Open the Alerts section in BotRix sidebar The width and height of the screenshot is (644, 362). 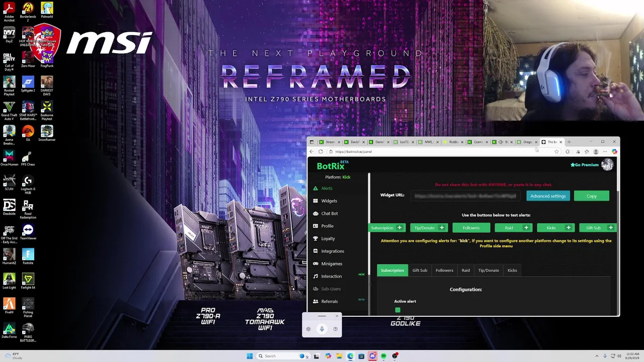click(x=327, y=188)
